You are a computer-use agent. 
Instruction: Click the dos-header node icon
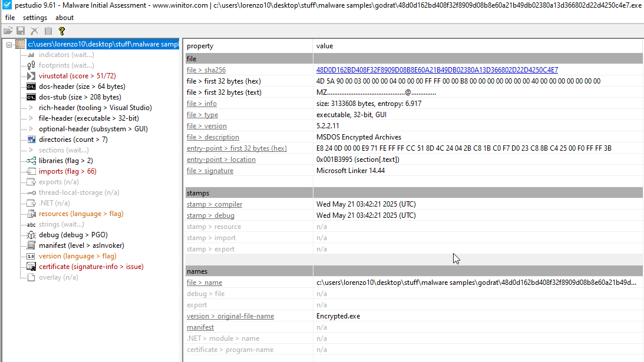(31, 87)
